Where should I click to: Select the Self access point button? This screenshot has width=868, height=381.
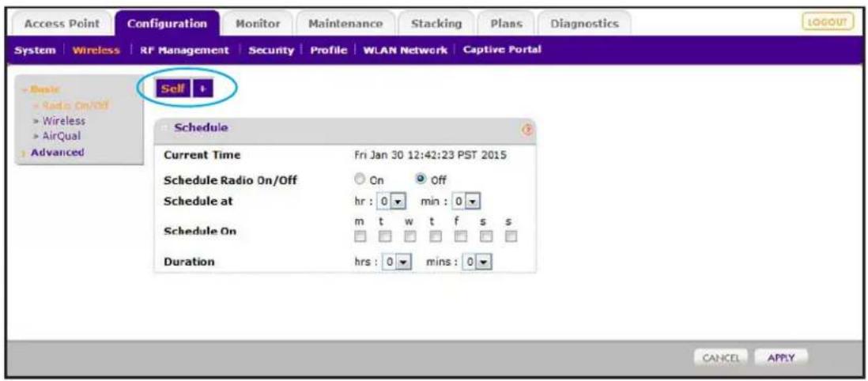tap(172, 89)
